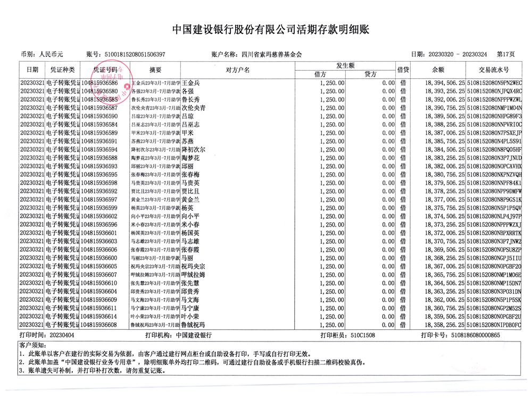Image resolution: width=532 pixels, height=399 pixels.
Task: Click the final balance 18,358,256.25
Action: 445,325
